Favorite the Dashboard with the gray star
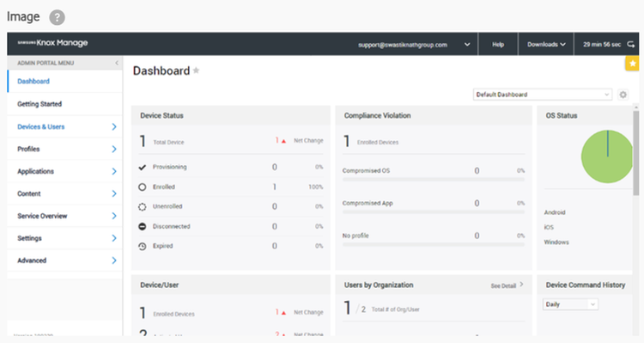This screenshot has height=343, width=644. click(197, 70)
